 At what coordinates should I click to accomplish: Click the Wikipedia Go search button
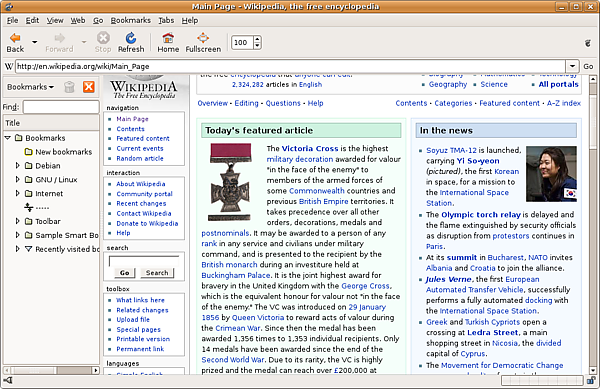point(124,273)
